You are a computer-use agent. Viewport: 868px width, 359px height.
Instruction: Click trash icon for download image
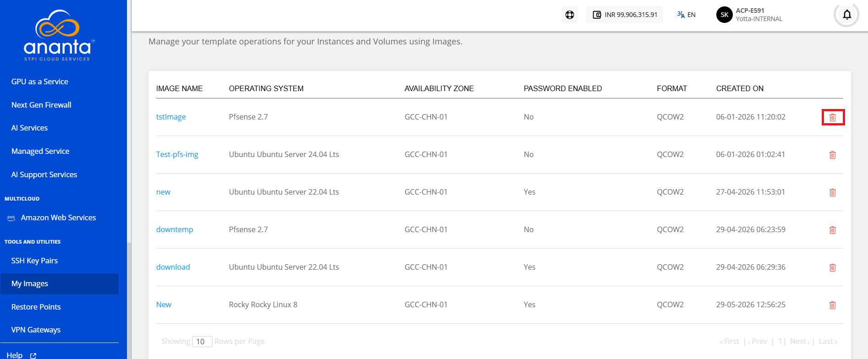pos(833,267)
